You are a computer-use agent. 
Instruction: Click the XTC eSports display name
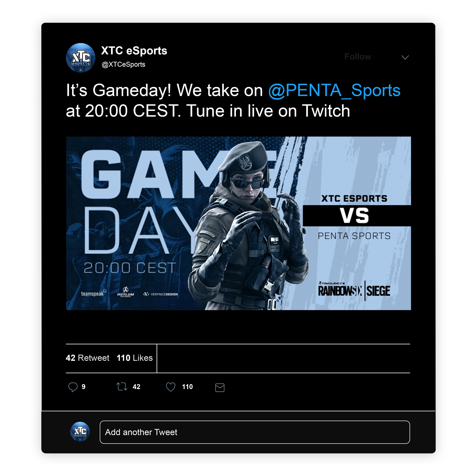(134, 51)
